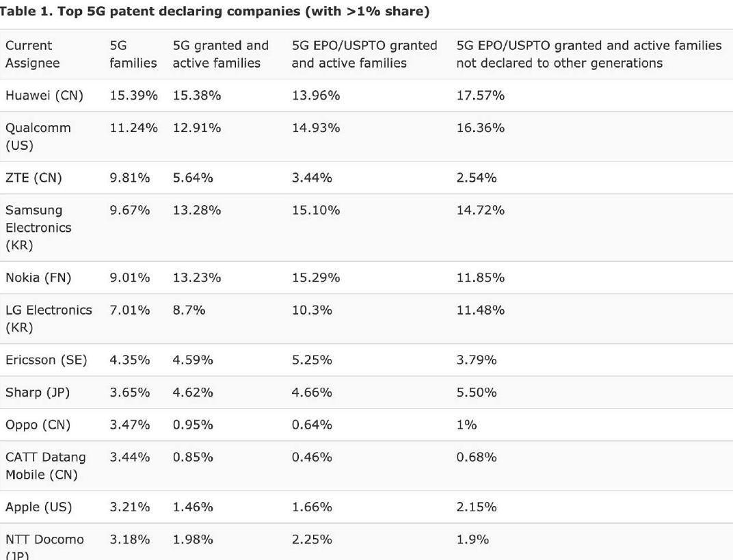This screenshot has width=733, height=560.
Task: Click Qualcomm's 11.24% 5G families value
Action: (x=133, y=128)
